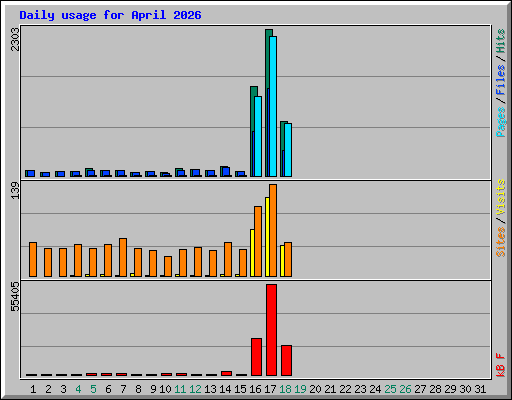512x400 pixels.
Task: Click day 6 on the x-axis
Action: pyautogui.click(x=108, y=389)
